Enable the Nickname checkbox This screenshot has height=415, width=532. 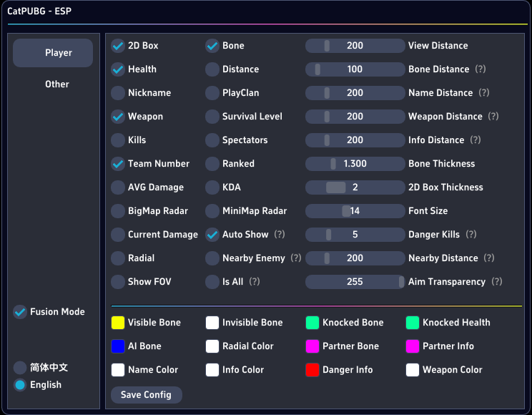[118, 93]
